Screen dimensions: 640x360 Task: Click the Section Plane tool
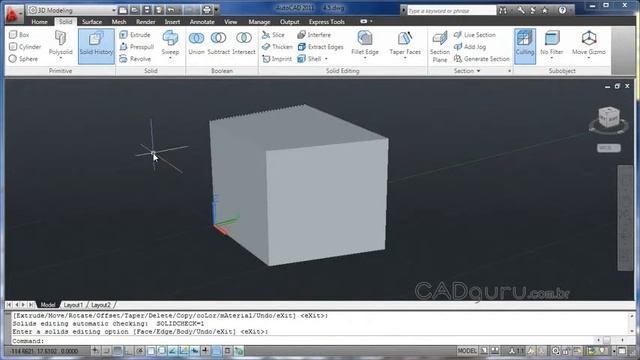pos(440,47)
